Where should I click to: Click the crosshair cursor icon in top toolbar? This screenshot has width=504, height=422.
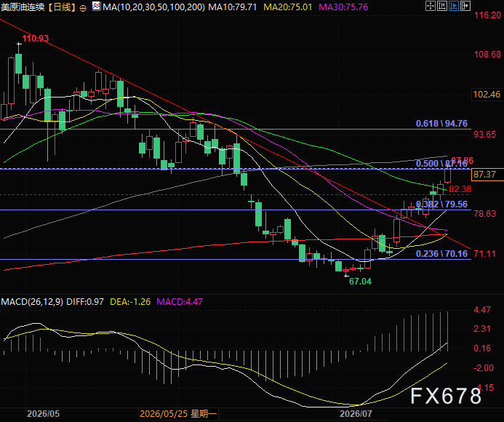point(431,6)
